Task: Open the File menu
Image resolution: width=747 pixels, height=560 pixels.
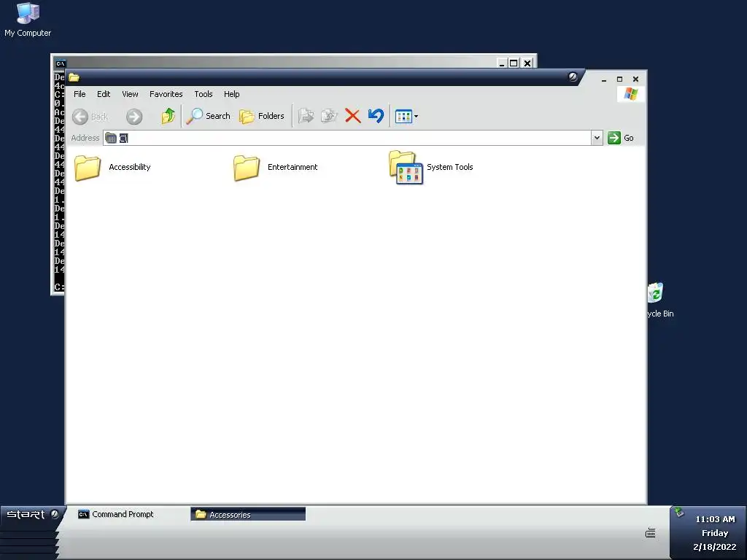Action: coord(80,94)
